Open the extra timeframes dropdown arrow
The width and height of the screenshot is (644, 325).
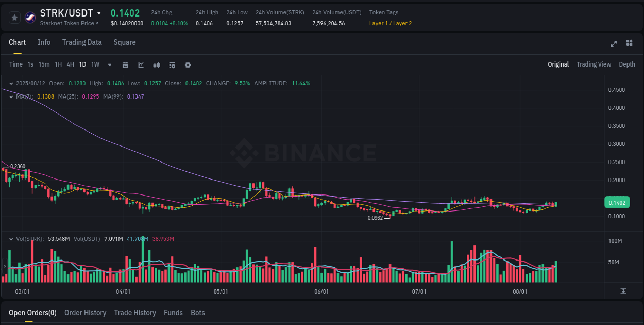click(x=109, y=64)
